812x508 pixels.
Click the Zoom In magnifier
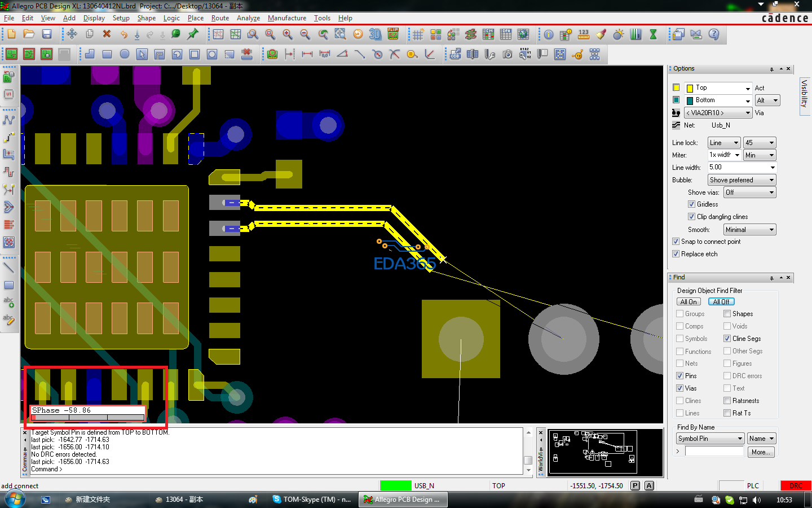tap(288, 34)
